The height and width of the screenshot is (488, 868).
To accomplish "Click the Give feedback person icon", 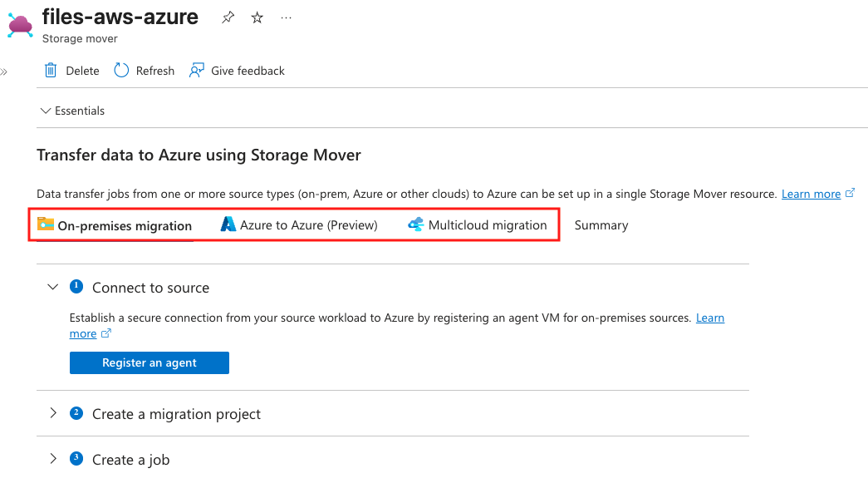I will point(197,71).
